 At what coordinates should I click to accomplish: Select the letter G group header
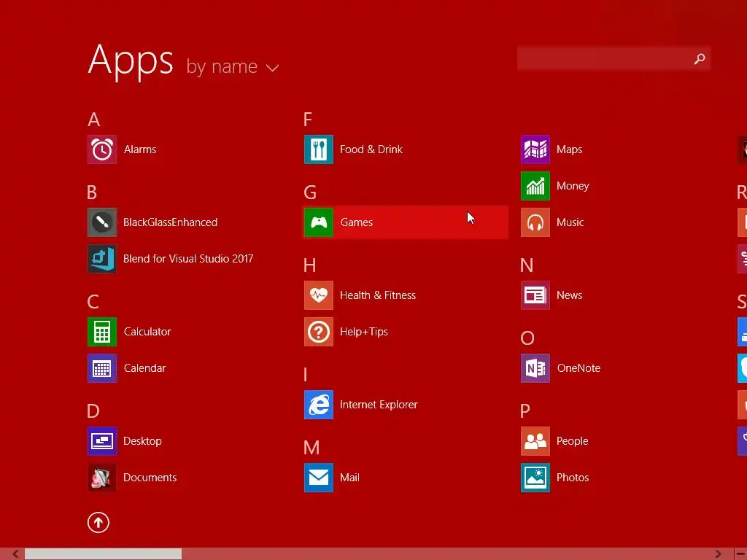(x=310, y=192)
